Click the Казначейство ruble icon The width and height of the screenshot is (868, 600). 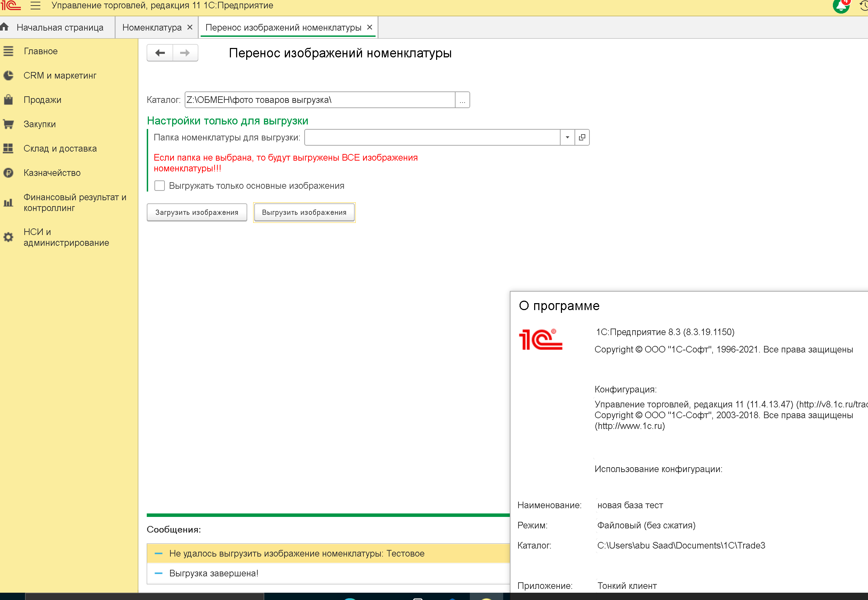point(8,173)
